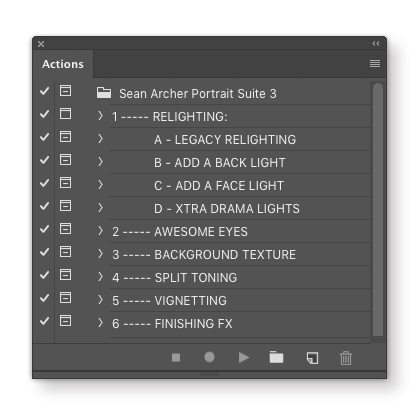The width and height of the screenshot is (419, 418).
Task: Select the B - ADD A BACK LIGHT action
Action: [x=239, y=162]
